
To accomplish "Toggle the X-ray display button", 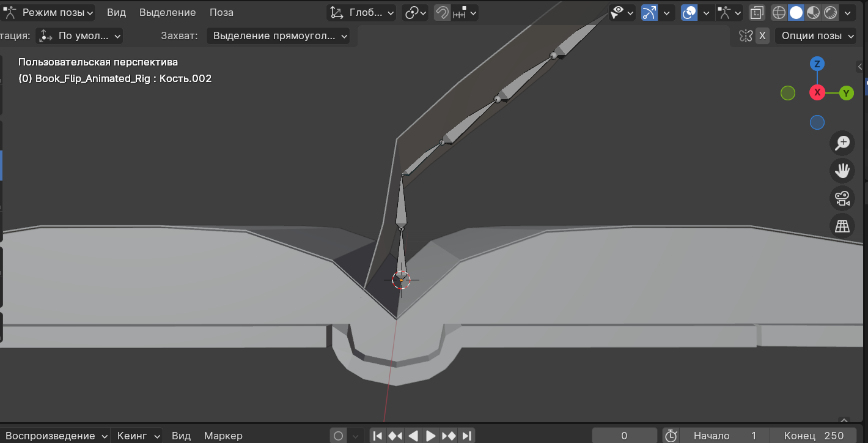I will tap(757, 12).
